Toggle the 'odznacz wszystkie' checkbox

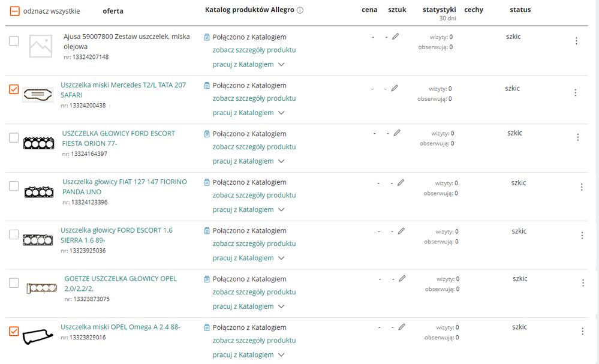point(15,11)
